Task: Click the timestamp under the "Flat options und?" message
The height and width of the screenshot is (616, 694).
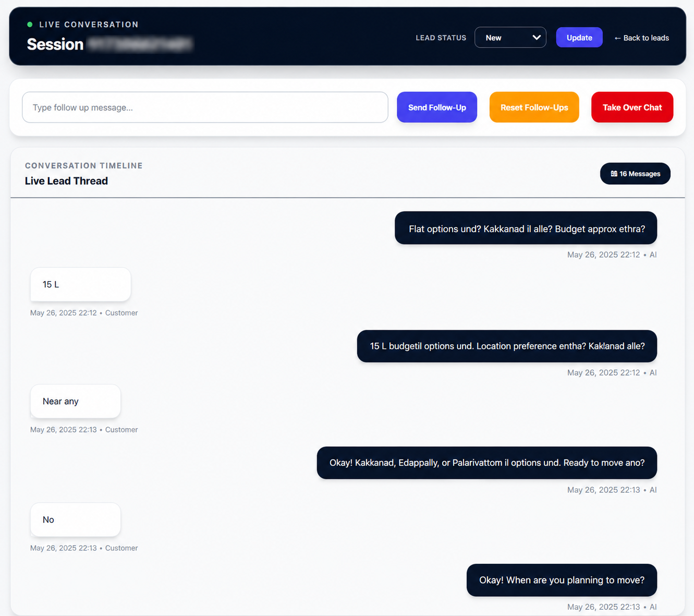Action: tap(612, 255)
